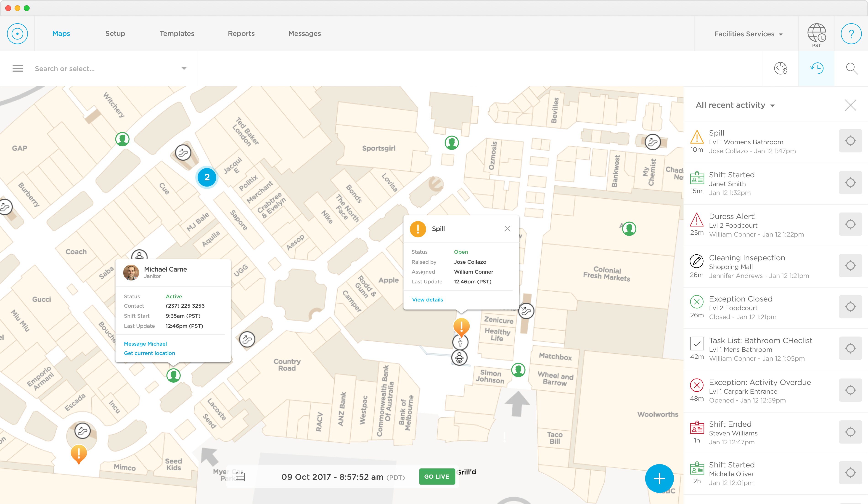This screenshot has width=868, height=504.
Task: Click the '2' cluster marker on the map
Action: click(x=207, y=177)
